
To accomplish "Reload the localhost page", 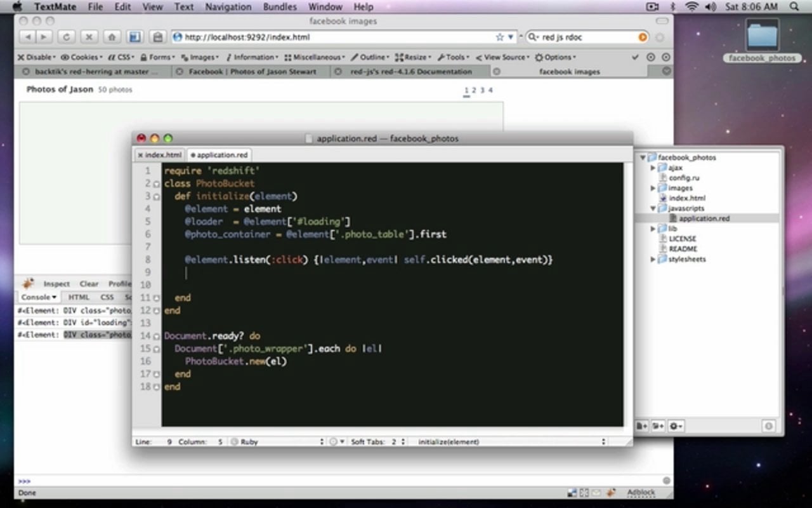I will pyautogui.click(x=67, y=37).
